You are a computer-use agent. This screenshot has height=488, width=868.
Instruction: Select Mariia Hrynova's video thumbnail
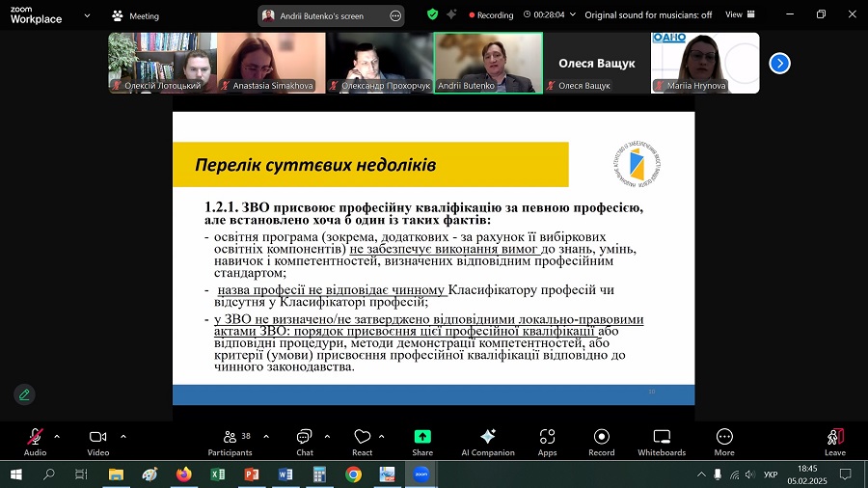pos(705,63)
